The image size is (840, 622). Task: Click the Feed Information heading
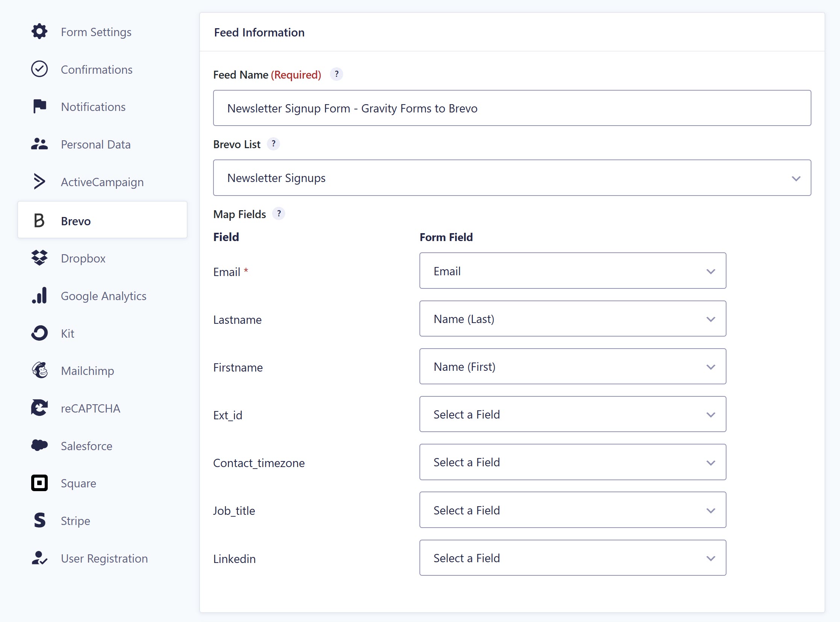pos(259,32)
